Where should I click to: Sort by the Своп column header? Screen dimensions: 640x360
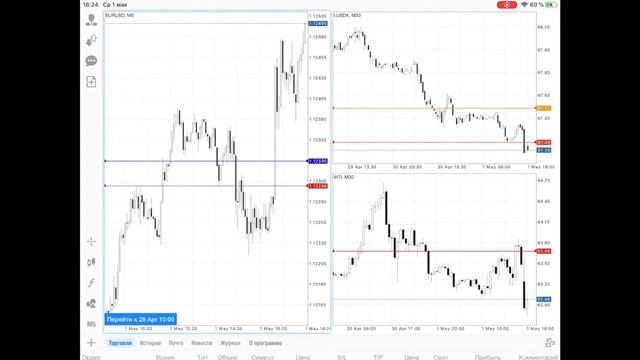pos(440,358)
